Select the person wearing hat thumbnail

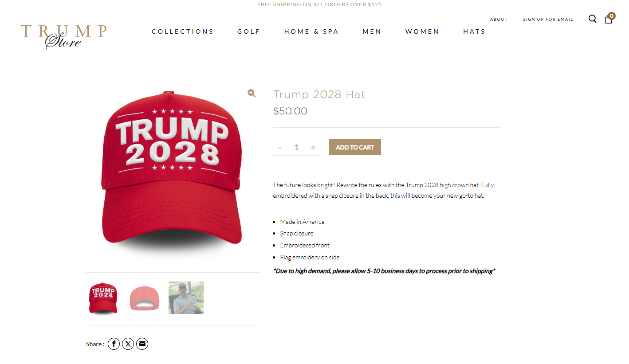tap(186, 298)
